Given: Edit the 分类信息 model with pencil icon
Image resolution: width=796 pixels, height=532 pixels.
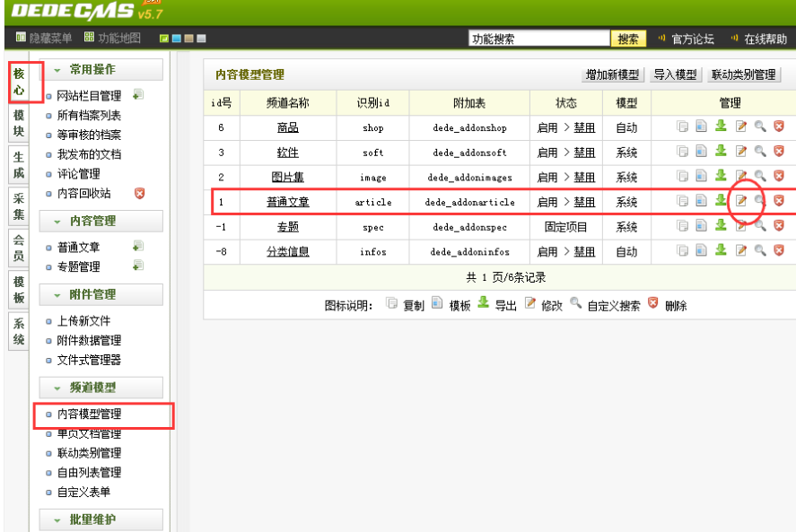Looking at the screenshot, I should [x=741, y=250].
